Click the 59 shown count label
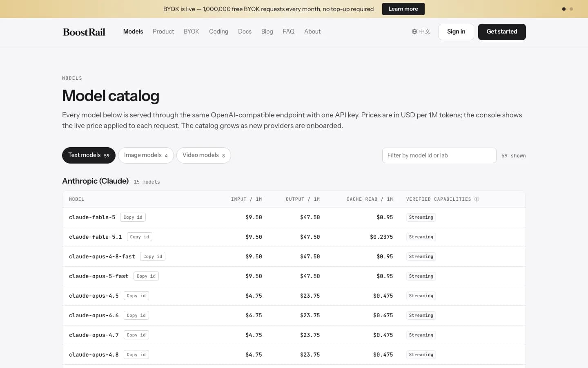Screen dimensions: 588x368 [514, 156]
